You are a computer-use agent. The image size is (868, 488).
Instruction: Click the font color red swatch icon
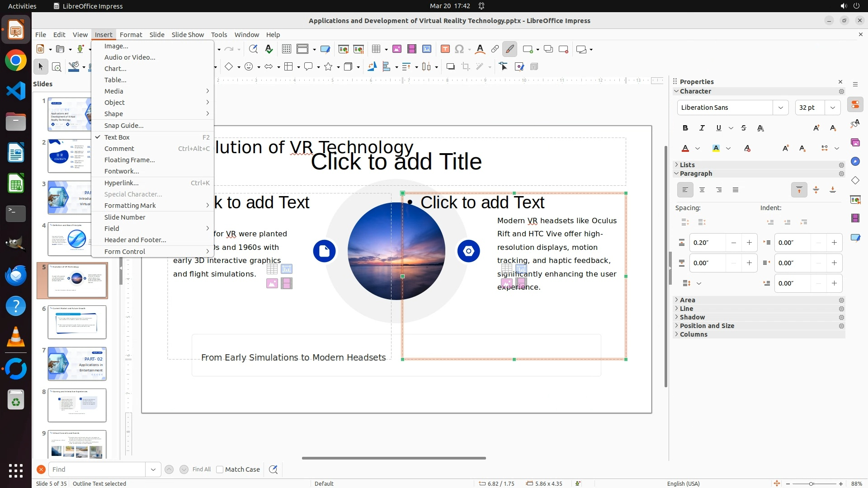pyautogui.click(x=685, y=149)
